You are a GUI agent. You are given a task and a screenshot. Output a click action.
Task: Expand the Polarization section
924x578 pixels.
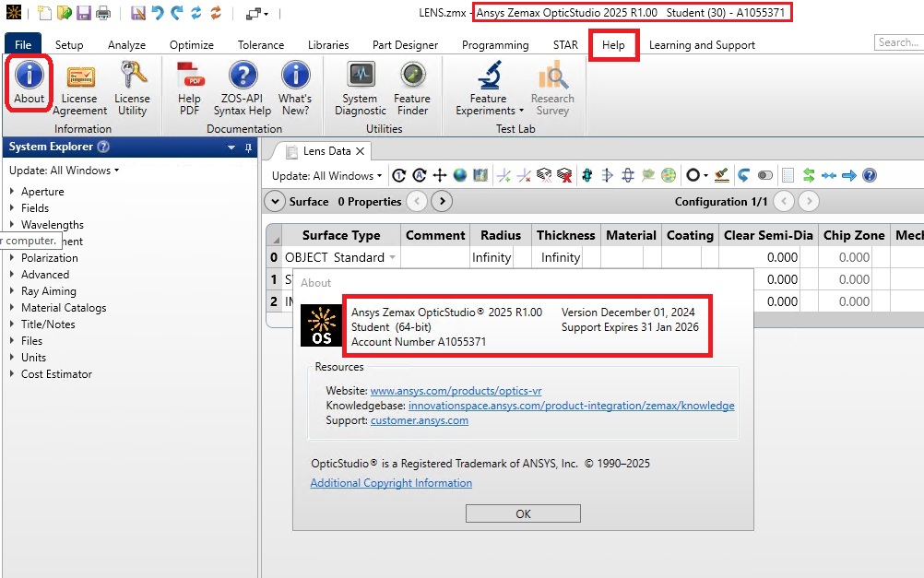click(x=12, y=257)
